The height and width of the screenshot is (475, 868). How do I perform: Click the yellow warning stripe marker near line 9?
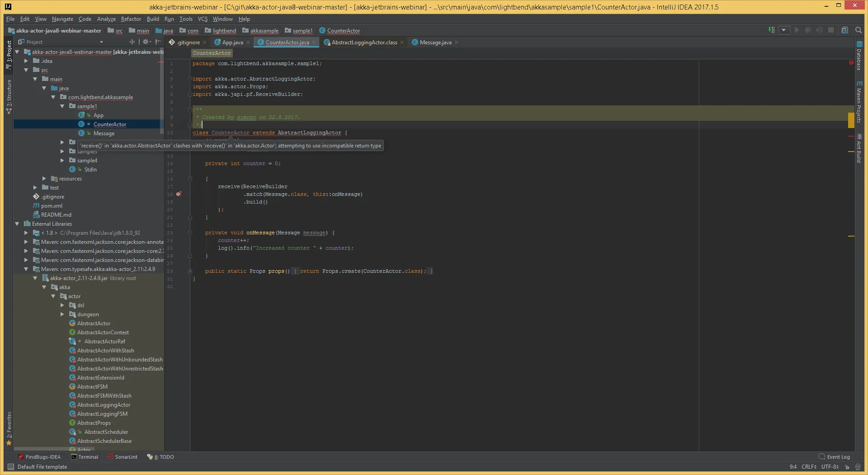coord(851,120)
